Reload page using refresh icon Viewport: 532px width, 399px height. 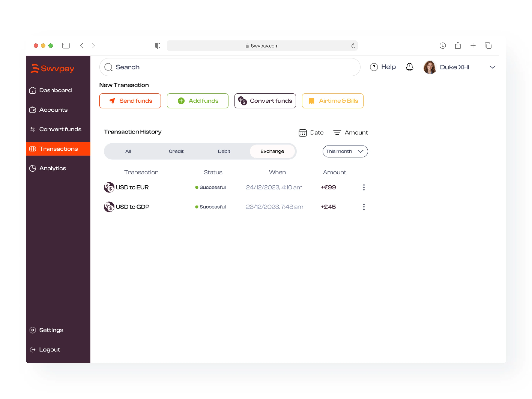pos(353,46)
